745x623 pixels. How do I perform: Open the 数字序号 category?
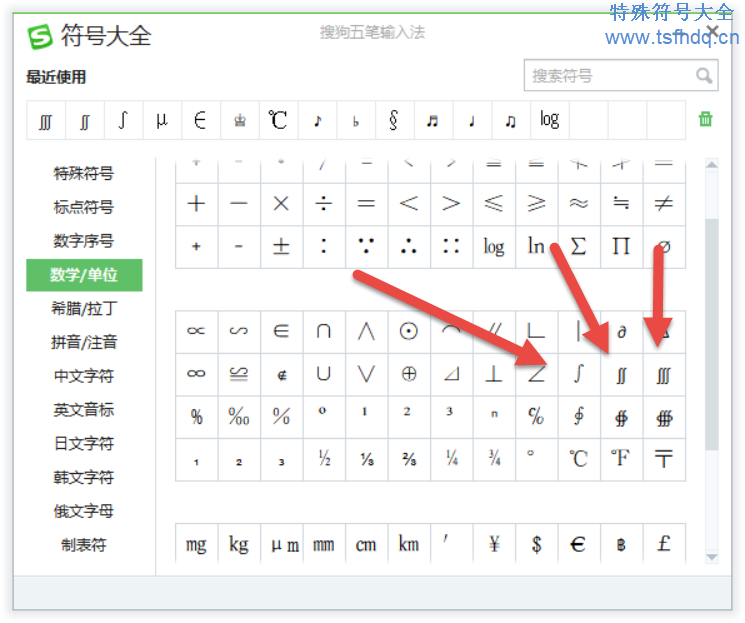[x=84, y=241]
